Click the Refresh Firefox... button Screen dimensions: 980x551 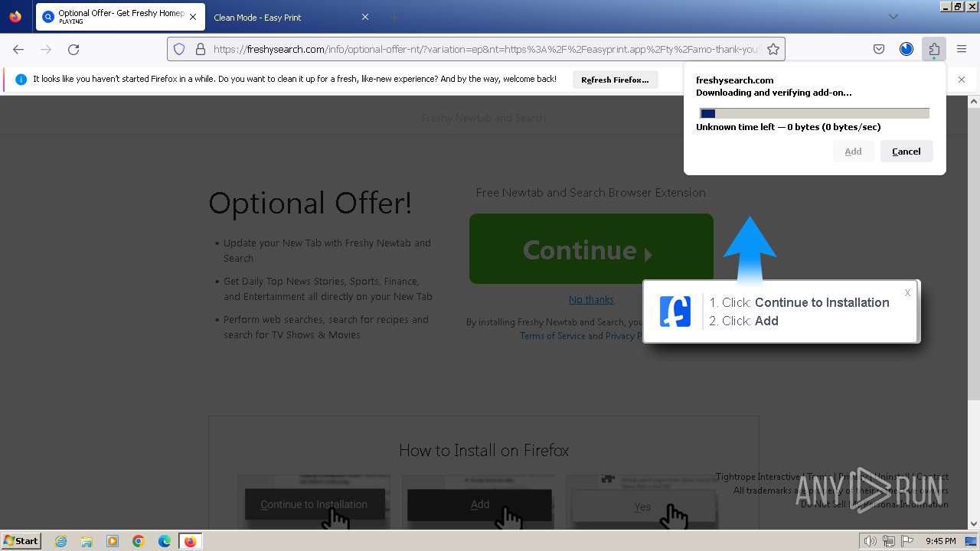(615, 80)
